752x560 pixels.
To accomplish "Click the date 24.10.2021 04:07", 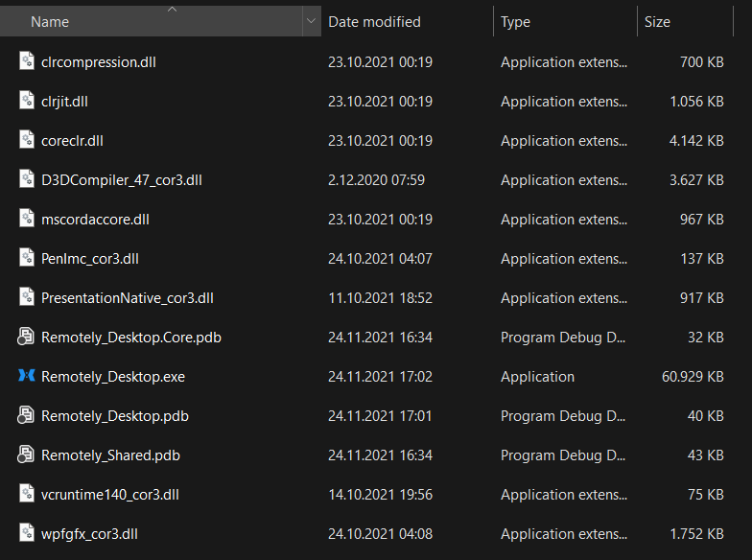I will (x=380, y=259).
